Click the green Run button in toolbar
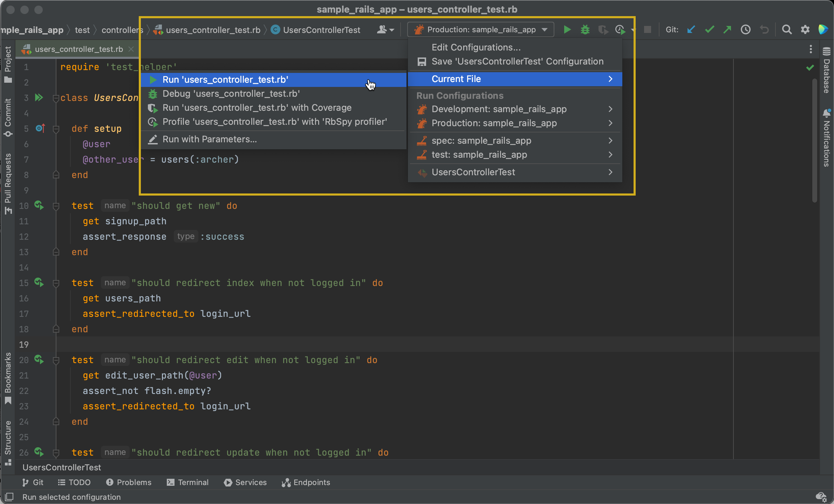 (x=567, y=30)
